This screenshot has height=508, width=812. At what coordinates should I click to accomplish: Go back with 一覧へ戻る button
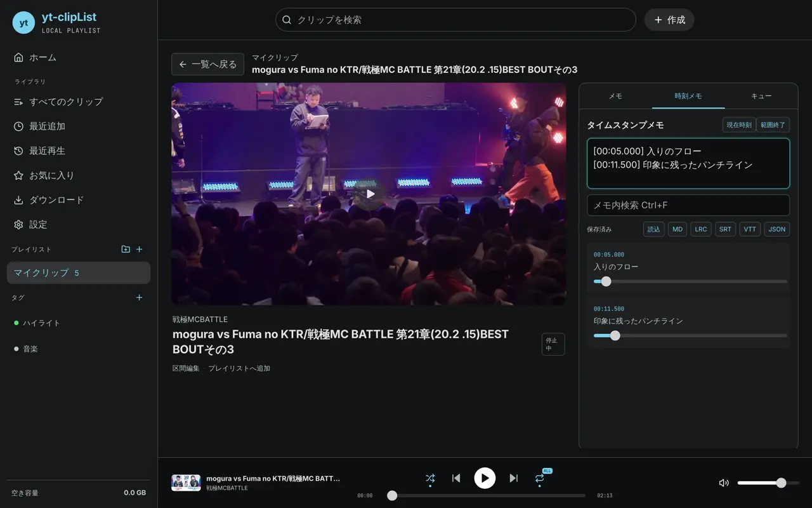tap(208, 64)
